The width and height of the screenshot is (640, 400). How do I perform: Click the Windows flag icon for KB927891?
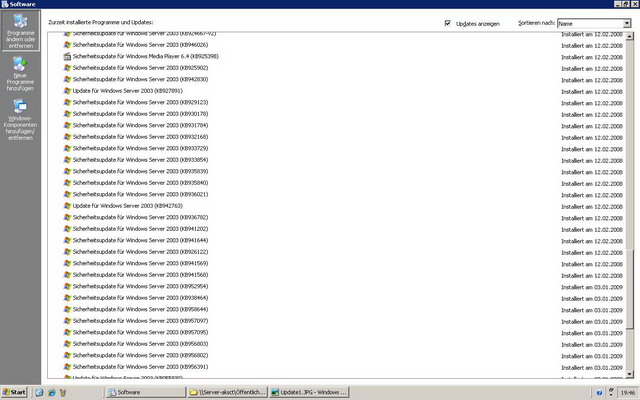pos(67,91)
